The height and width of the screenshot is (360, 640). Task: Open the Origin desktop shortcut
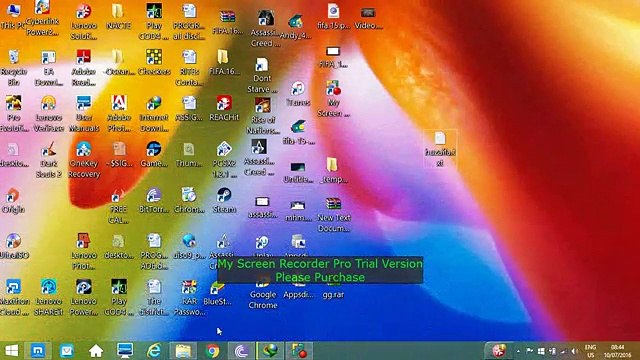(13, 200)
